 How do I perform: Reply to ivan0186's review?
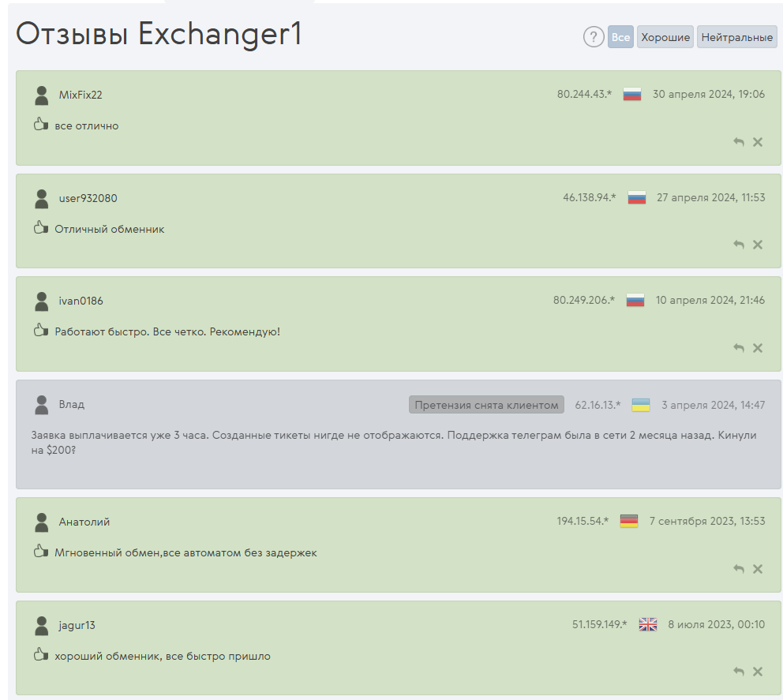tap(739, 348)
